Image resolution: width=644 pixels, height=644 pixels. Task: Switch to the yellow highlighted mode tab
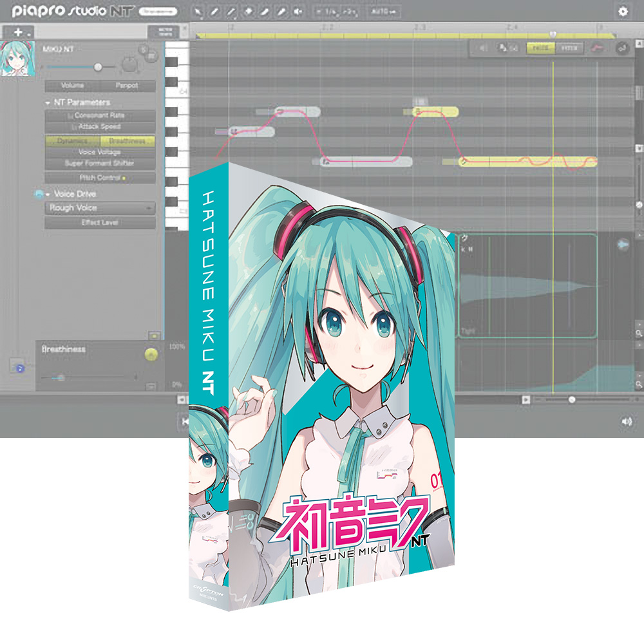point(540,48)
